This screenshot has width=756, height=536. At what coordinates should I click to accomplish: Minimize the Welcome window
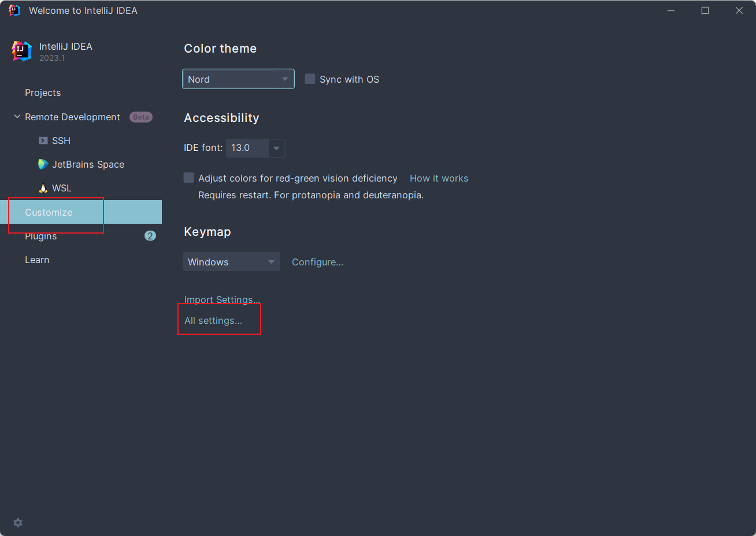[671, 10]
